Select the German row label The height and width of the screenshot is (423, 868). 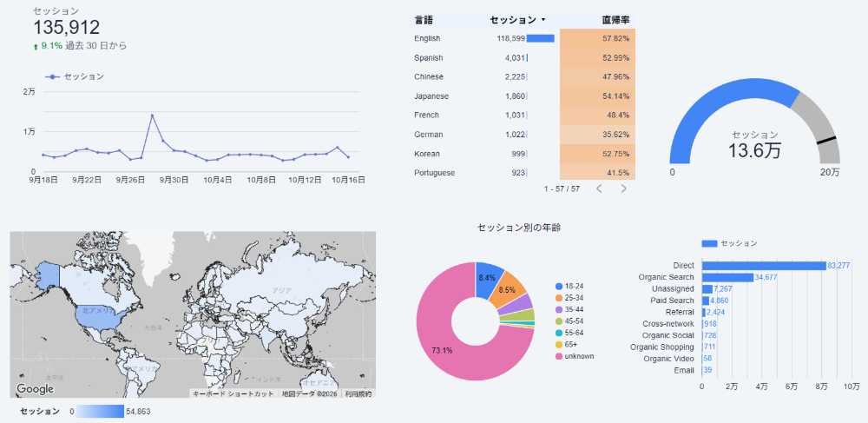point(429,135)
